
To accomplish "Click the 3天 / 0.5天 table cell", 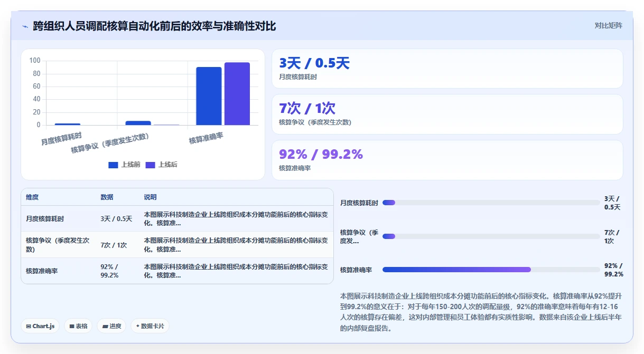I will pos(118,218).
